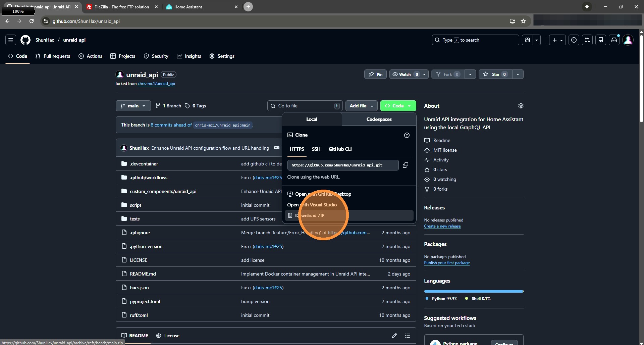Open the README outline list icon
This screenshot has height=345, width=644.
coord(407,336)
